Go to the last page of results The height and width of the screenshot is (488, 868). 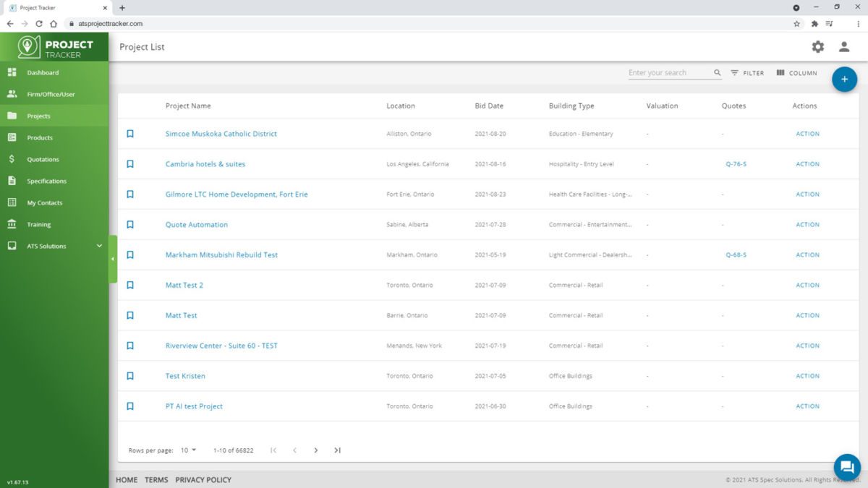click(x=337, y=450)
